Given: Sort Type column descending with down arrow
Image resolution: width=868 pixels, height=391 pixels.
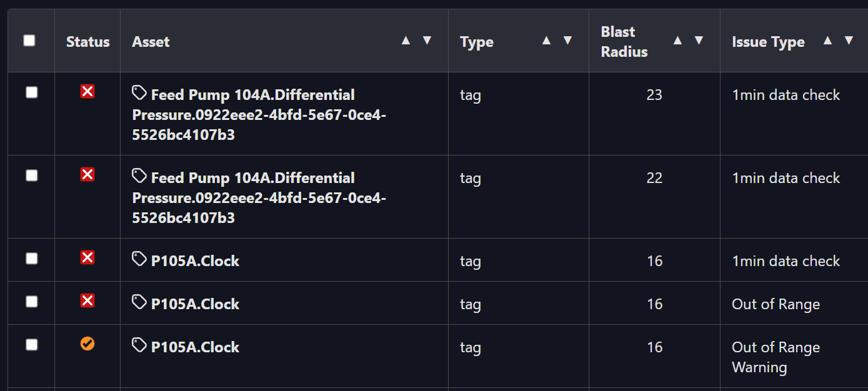Looking at the screenshot, I should coord(568,41).
